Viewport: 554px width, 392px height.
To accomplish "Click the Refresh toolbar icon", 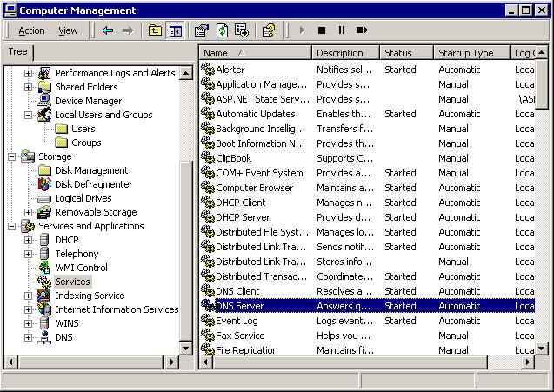I will (222, 30).
